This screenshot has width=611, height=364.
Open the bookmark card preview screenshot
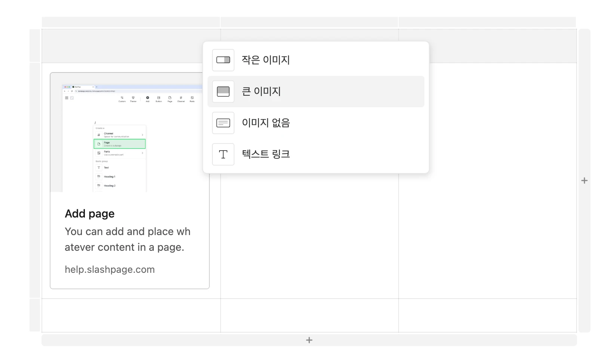(x=129, y=138)
